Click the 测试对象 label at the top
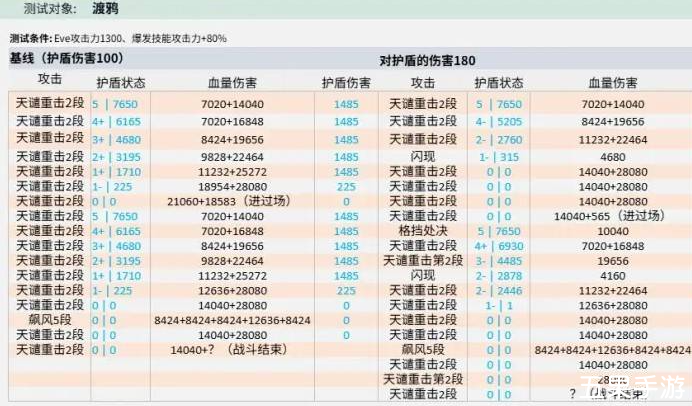Screen dimensions: 692x406 pyautogui.click(x=50, y=8)
